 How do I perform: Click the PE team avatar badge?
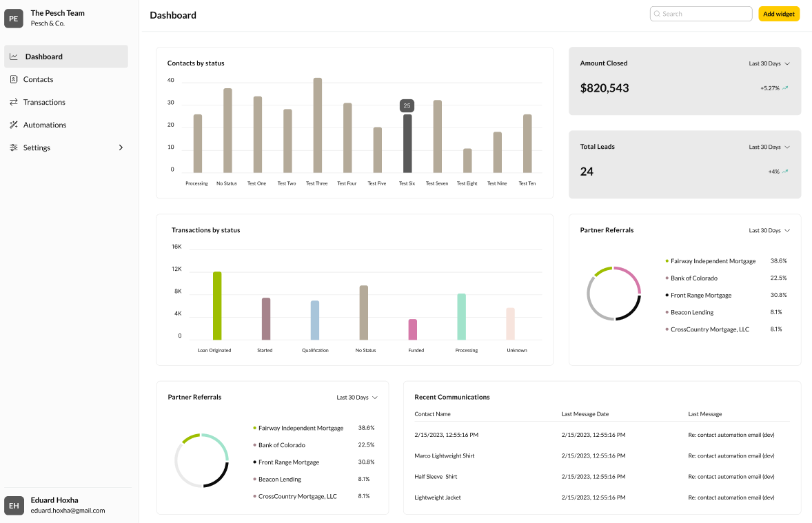[x=14, y=19]
